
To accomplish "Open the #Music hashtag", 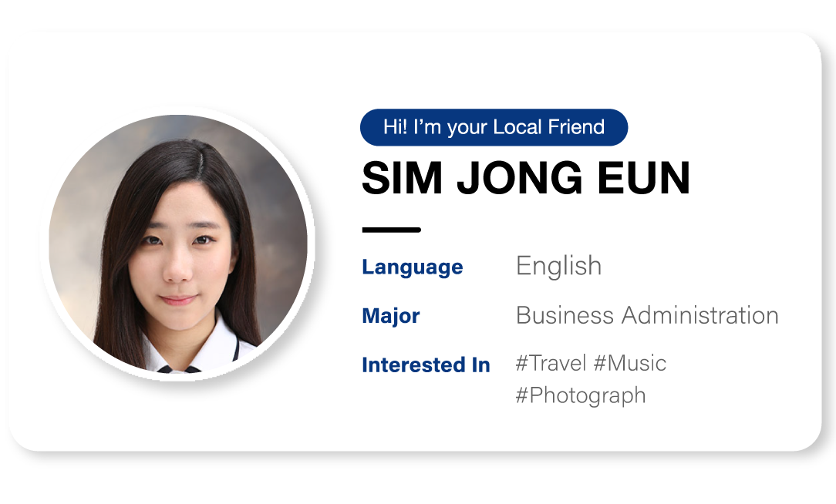I will [x=629, y=363].
